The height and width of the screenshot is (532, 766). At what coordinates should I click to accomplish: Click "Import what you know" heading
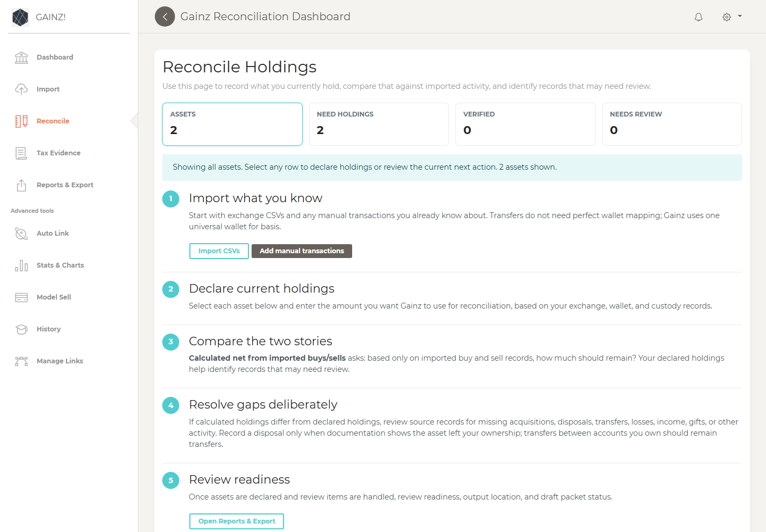tap(255, 198)
